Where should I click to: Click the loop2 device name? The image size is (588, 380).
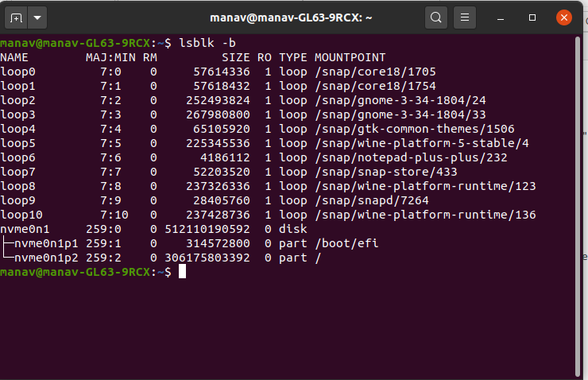[x=17, y=100]
